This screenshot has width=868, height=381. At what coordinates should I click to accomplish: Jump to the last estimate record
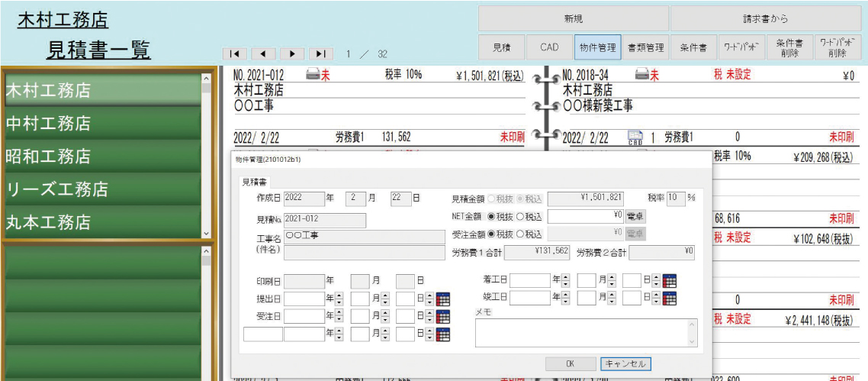point(321,53)
